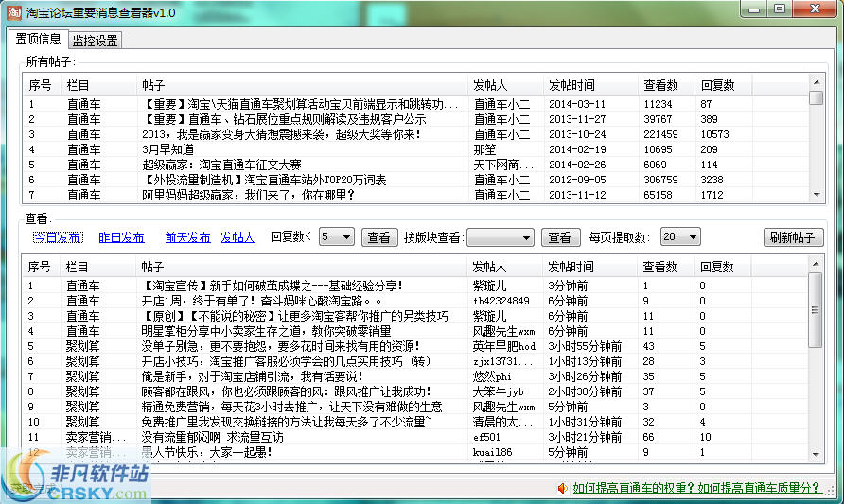Viewport: 844px width, 504px height.
Task: Sort upper table by 发帖时间 column header
Action: [x=590, y=85]
